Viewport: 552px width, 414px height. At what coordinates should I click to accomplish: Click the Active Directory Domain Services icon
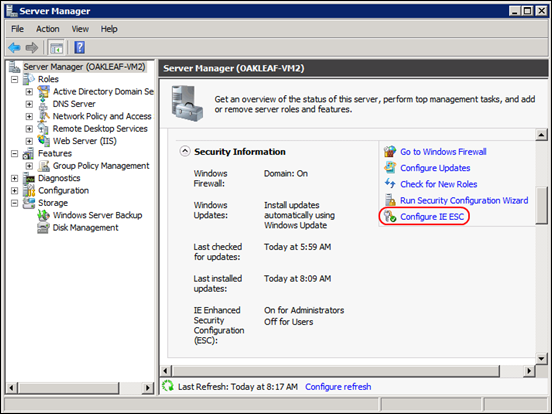coord(44,92)
